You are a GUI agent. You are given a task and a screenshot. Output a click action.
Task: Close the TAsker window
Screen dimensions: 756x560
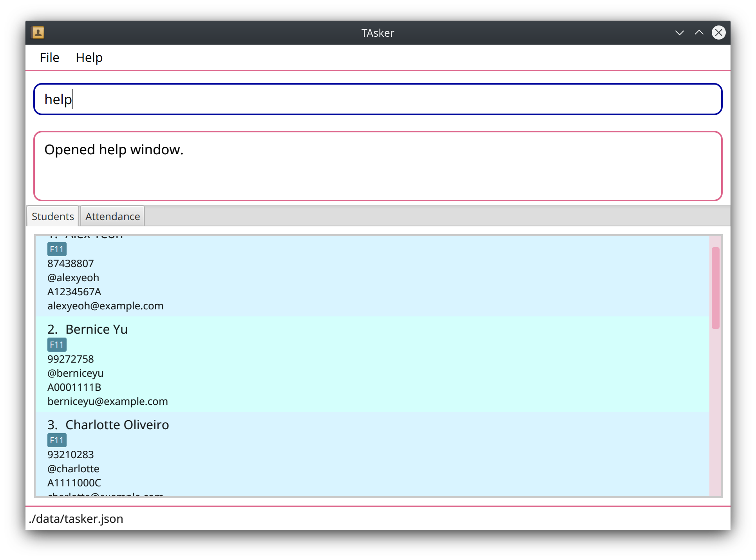click(x=718, y=33)
